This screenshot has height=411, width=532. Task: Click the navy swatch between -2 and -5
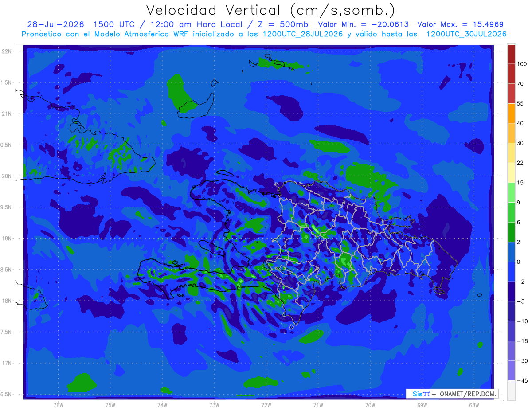point(511,291)
